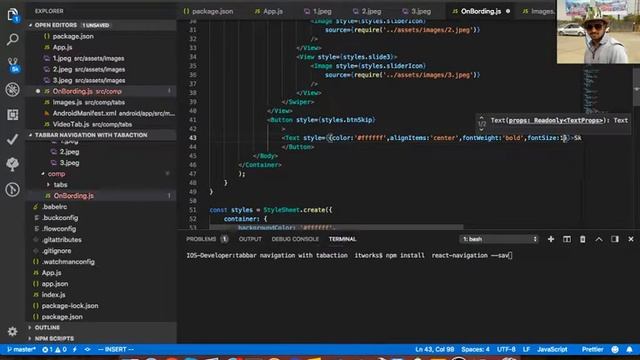Open the Explorer view in the activity bar
The width and height of the screenshot is (640, 360).
pos(13,15)
